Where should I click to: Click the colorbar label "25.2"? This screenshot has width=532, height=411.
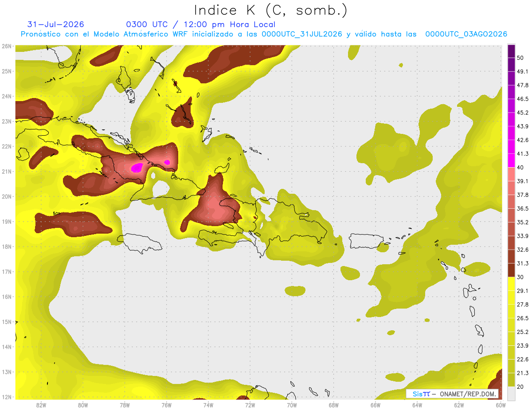pyautogui.click(x=522, y=332)
